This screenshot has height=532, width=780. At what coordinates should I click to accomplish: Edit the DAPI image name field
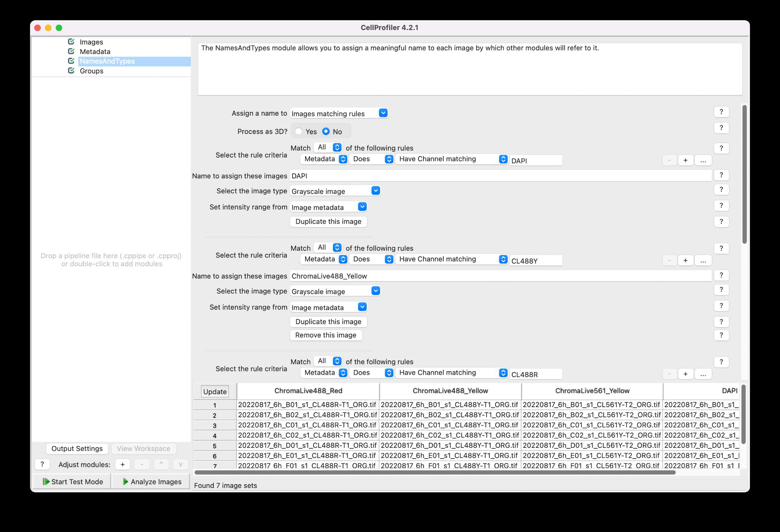pos(501,176)
